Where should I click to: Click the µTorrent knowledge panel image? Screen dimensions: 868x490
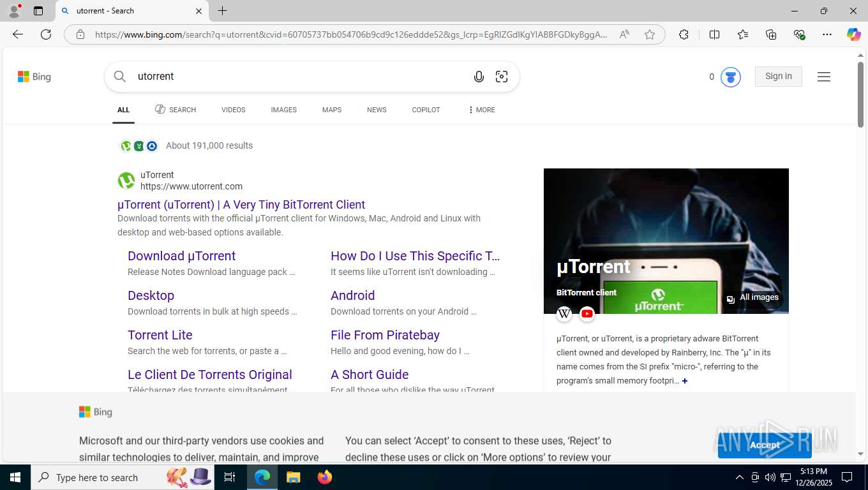[666, 241]
